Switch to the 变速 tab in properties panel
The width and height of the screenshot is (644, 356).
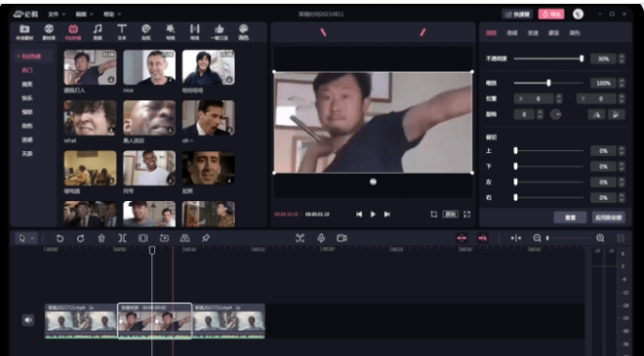pyautogui.click(x=533, y=33)
